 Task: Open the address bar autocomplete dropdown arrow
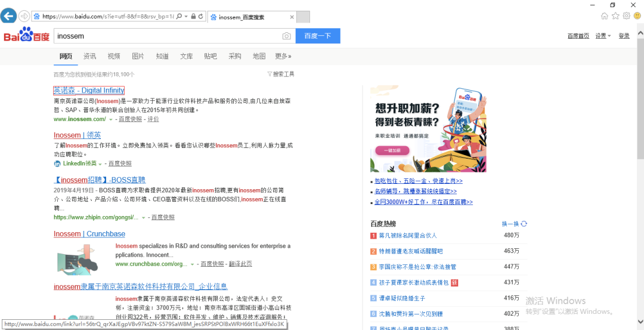[x=187, y=17]
